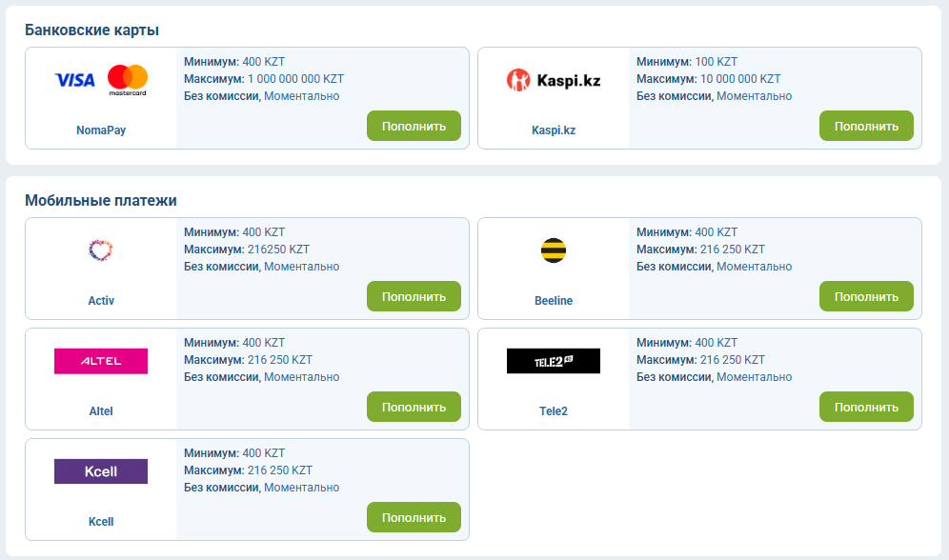Click Пополнить in the Kcell card
Viewport: 949px width, 560px height.
tap(414, 518)
